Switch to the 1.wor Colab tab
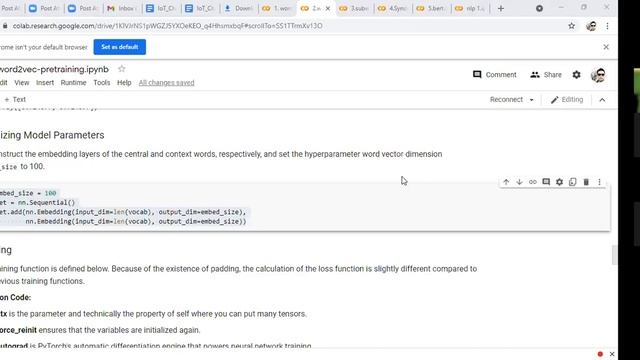Screen dimensions: 640x360 point(277,8)
